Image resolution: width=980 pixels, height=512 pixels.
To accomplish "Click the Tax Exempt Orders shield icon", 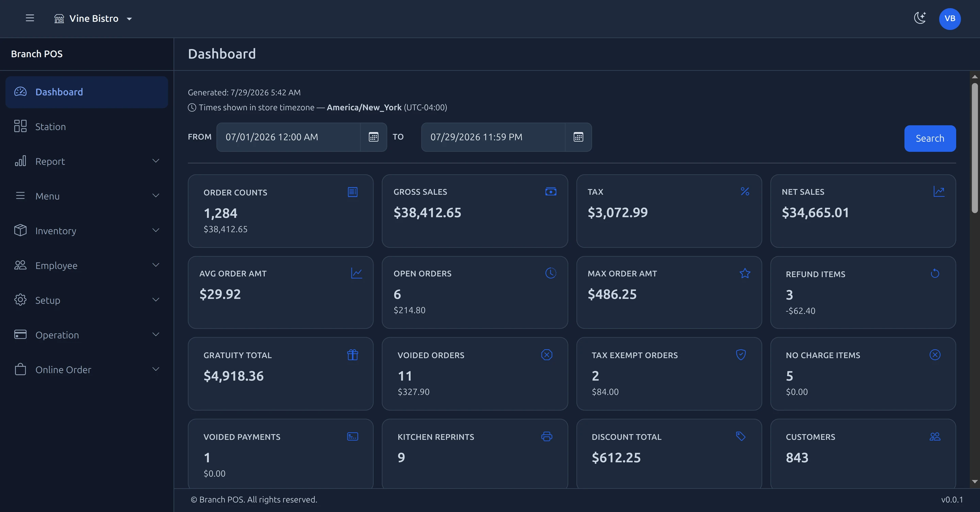I will click(x=741, y=355).
